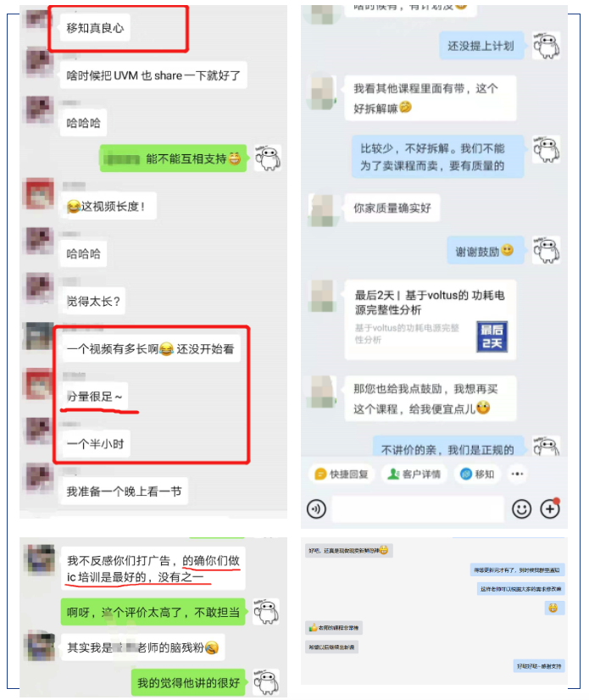
Task: Tap robot avatar beside 还没提上计划
Action: tap(546, 46)
